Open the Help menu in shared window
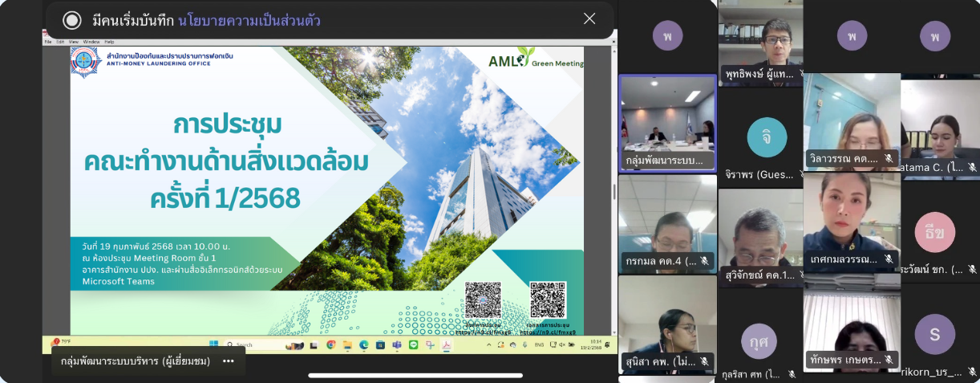This screenshot has height=383, width=980. point(109,41)
